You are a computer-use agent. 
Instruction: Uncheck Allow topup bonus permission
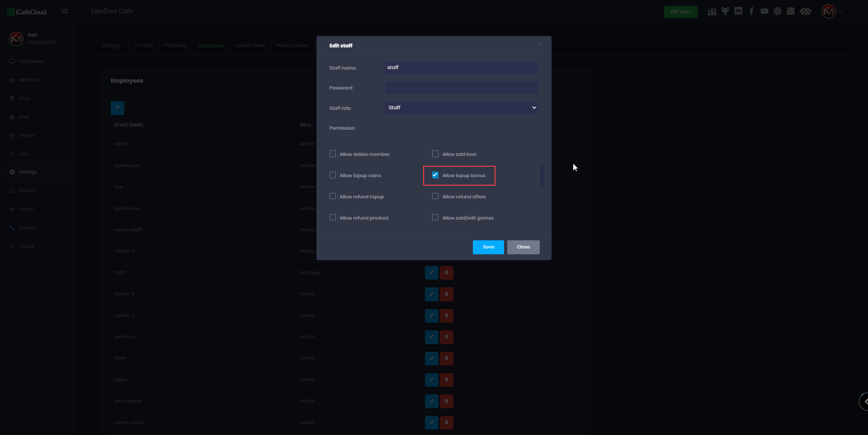(x=435, y=175)
